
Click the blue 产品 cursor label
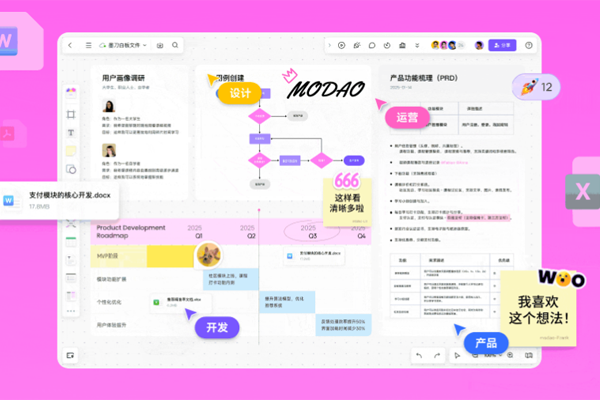tap(486, 343)
